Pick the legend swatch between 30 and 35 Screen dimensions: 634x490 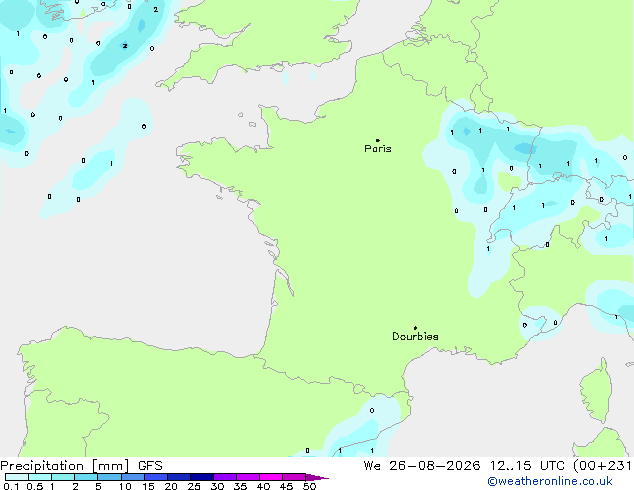click(x=225, y=477)
